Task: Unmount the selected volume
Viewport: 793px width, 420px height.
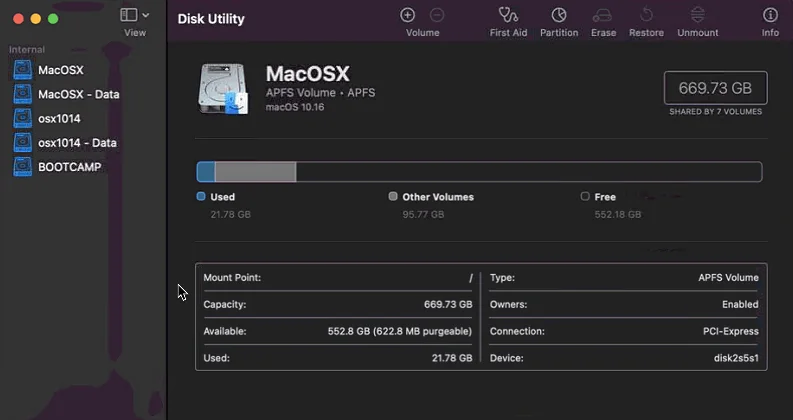Action: coord(697,15)
